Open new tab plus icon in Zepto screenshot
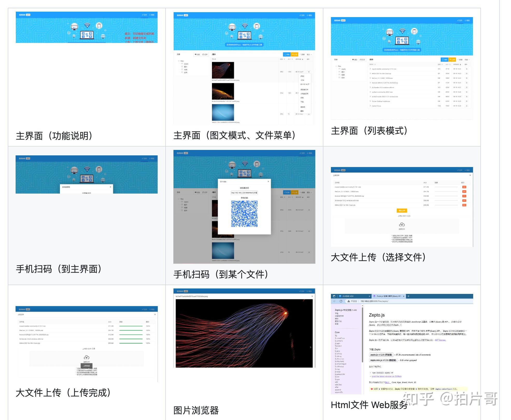Screen dimensions: 511x420 click(408, 296)
